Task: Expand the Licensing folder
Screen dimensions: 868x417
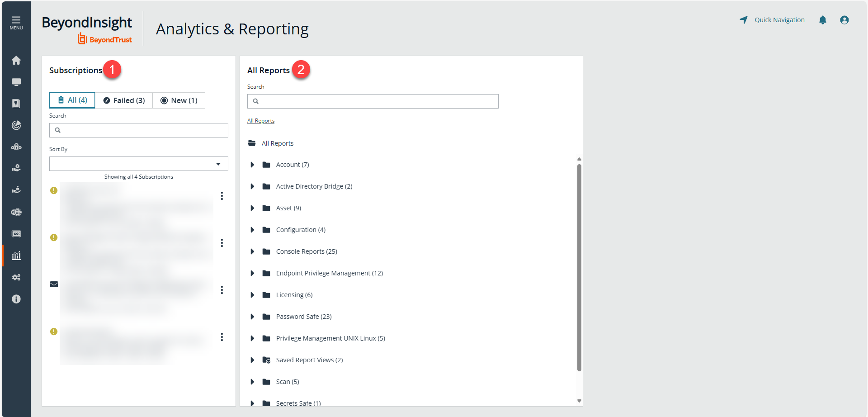Action: [252, 295]
